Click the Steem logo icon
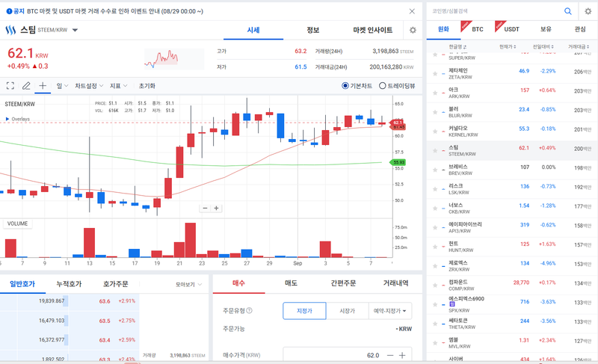The height and width of the screenshot is (364, 598). pyautogui.click(x=10, y=30)
